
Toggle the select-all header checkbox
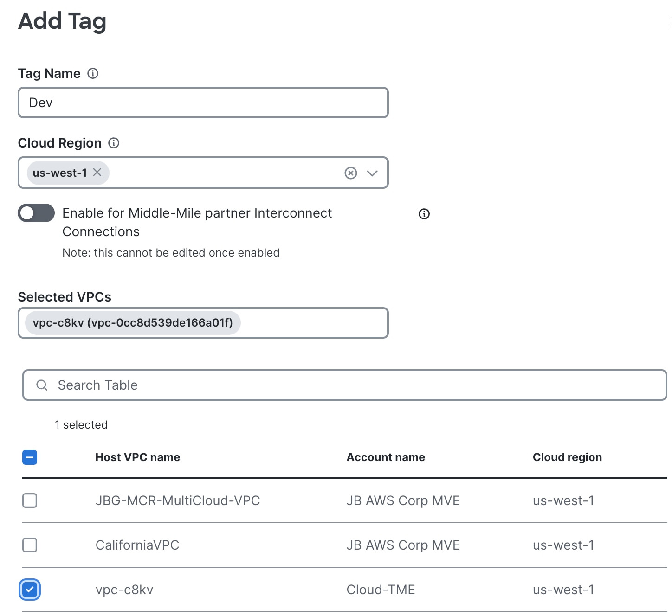[30, 457]
